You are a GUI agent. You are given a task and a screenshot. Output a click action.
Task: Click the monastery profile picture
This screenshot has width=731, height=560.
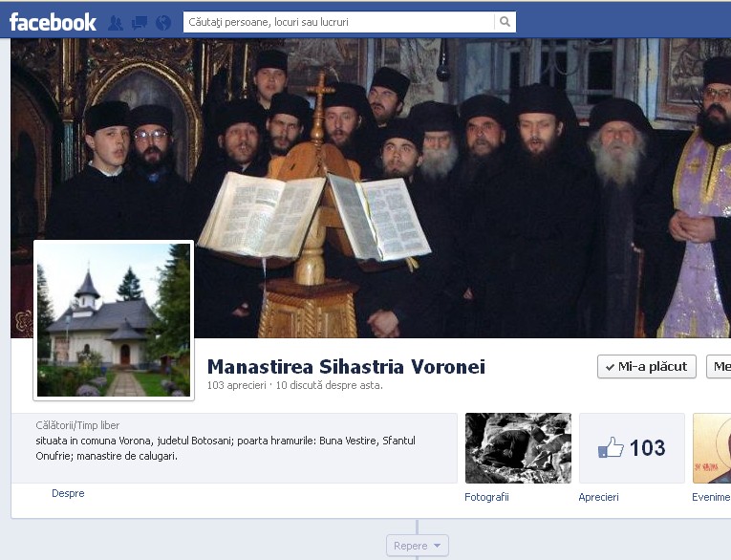pyautogui.click(x=113, y=319)
